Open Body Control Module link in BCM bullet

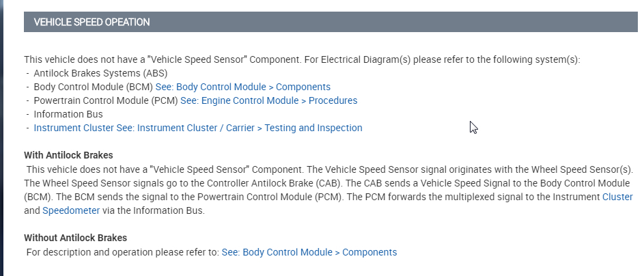point(242,87)
